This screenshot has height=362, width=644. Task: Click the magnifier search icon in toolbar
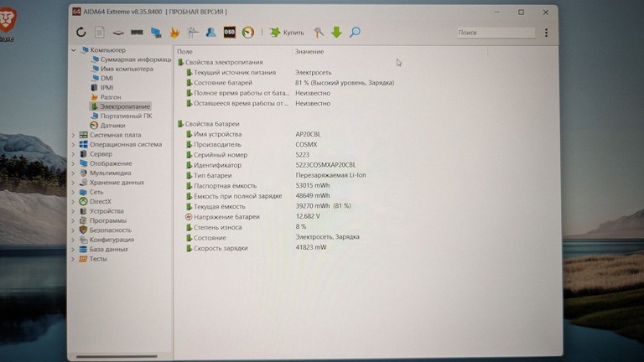tap(355, 32)
